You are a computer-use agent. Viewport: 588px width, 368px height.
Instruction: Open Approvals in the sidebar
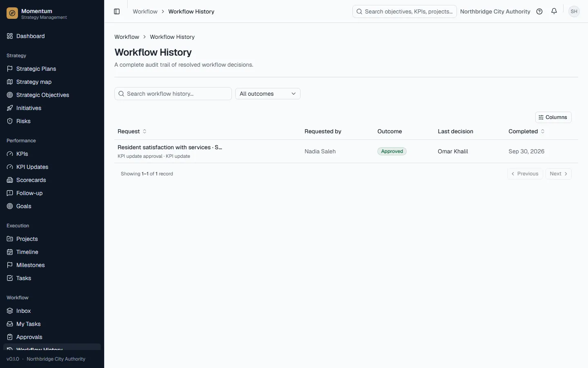(x=52, y=337)
